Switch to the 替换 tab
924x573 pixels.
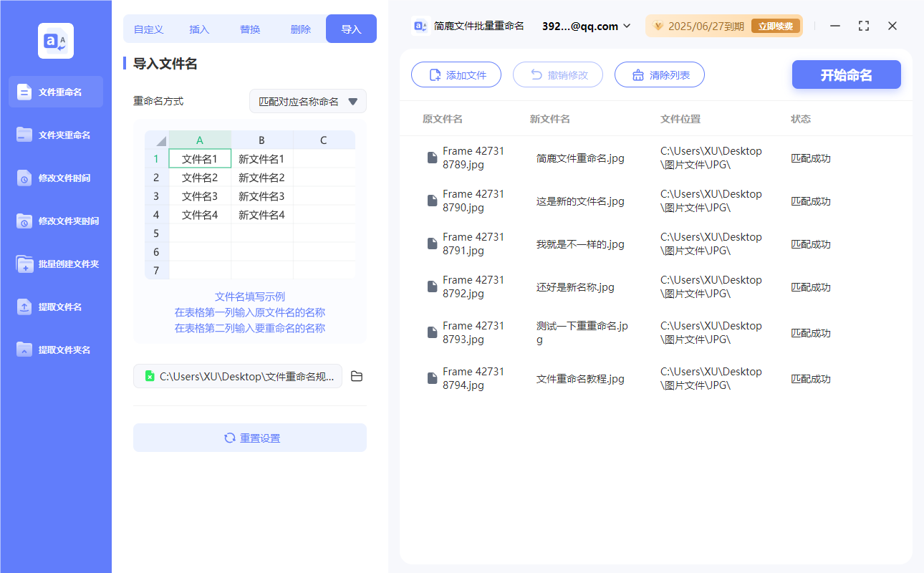249,29
